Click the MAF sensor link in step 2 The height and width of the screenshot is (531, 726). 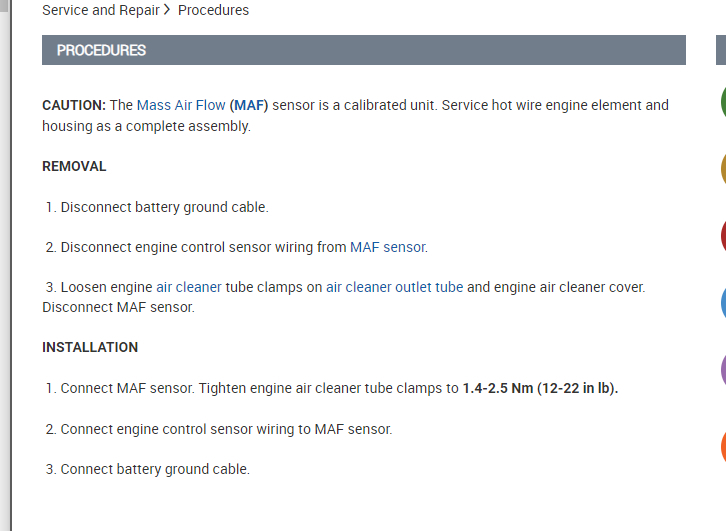388,247
